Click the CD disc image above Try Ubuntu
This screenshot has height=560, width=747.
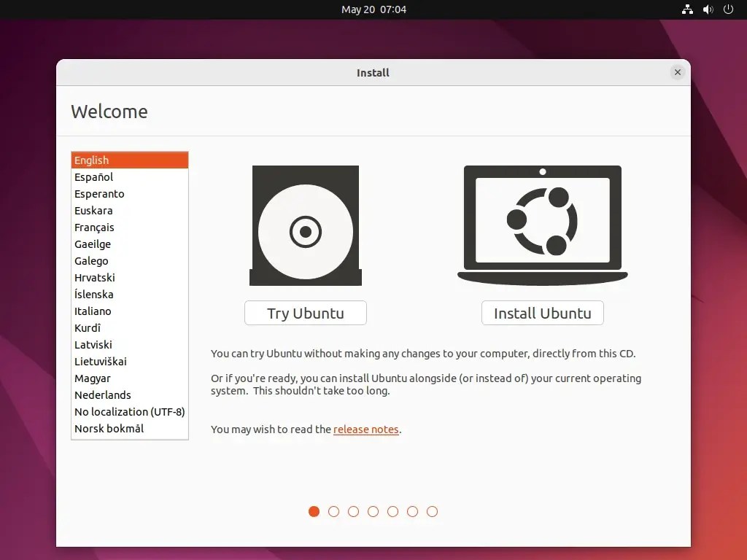pyautogui.click(x=306, y=226)
